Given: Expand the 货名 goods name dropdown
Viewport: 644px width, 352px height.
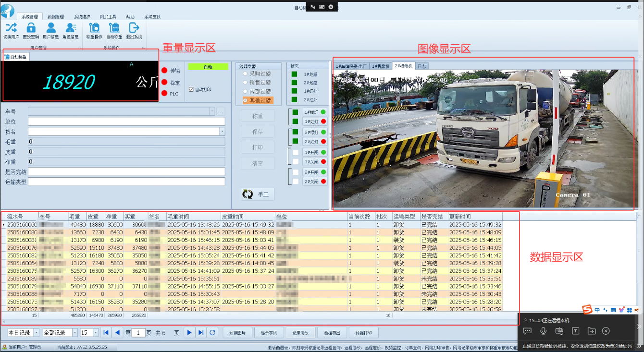Looking at the screenshot, I should [222, 132].
